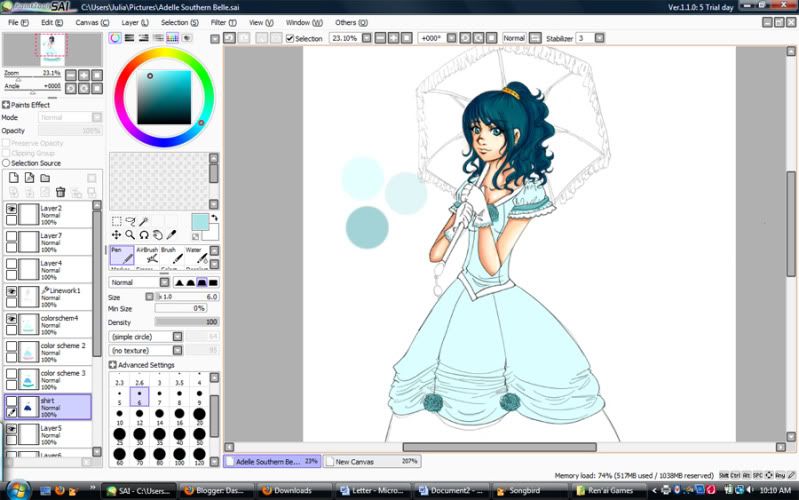
Task: Click the delete layer trash icon
Action: pos(60,192)
